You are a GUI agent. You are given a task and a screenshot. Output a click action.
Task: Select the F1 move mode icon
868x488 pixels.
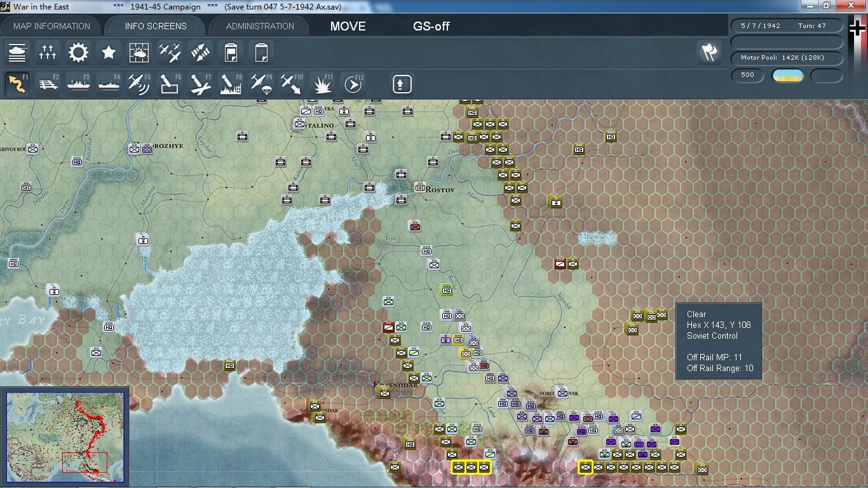17,84
